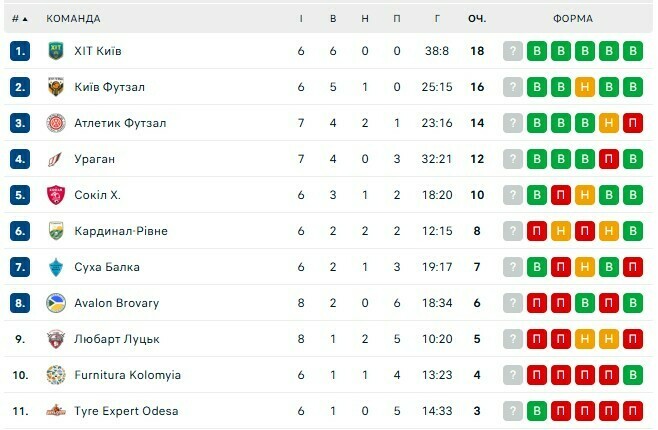Click the rank 1 position badge
Image resolution: width=658 pixels, height=430 pixels.
pos(20,51)
